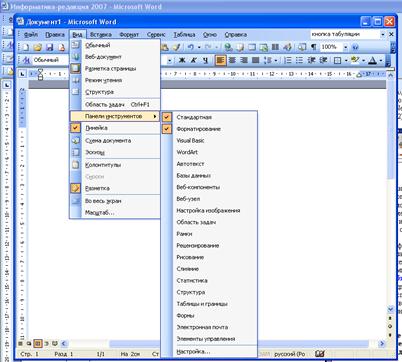The image size is (402, 362).
Task: Select Разметка страницы view
Action: (115, 68)
